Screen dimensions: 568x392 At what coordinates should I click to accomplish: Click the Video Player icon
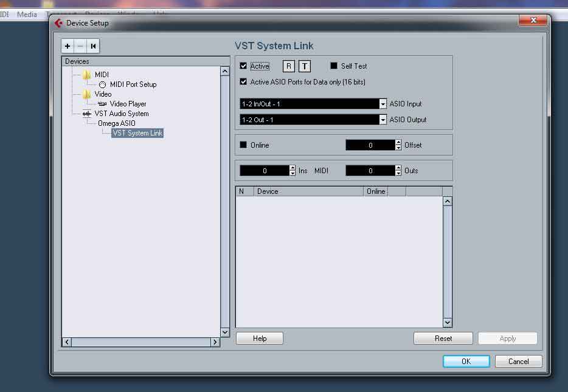pyautogui.click(x=102, y=104)
